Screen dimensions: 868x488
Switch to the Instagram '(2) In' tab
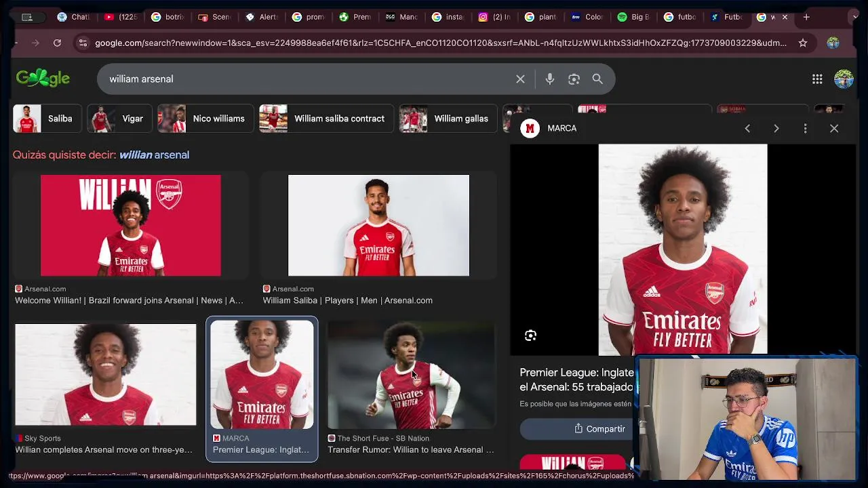click(x=494, y=17)
